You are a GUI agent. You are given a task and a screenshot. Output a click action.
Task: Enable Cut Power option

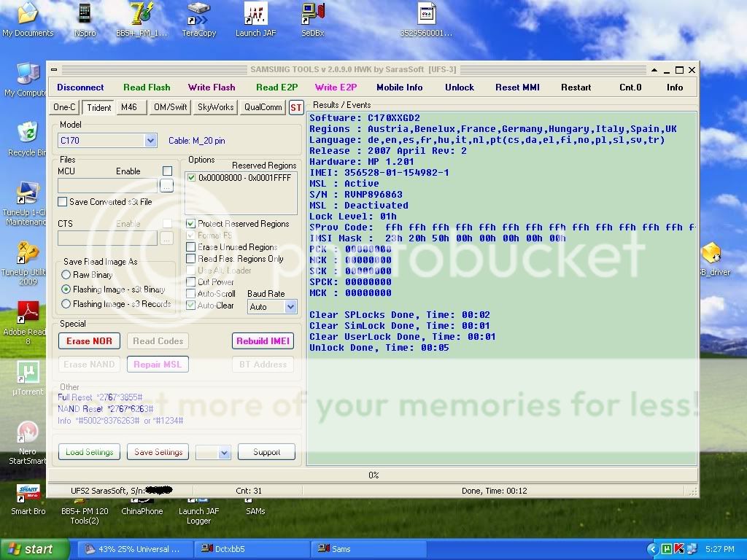[x=190, y=282]
